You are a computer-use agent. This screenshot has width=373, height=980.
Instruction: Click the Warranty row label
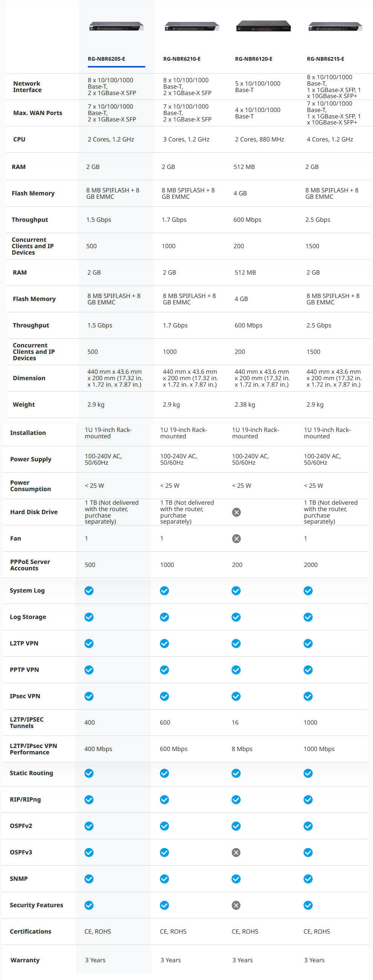[25, 960]
